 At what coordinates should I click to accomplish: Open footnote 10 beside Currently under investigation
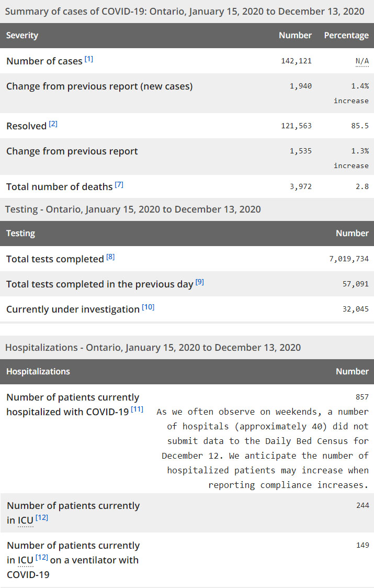coord(148,307)
